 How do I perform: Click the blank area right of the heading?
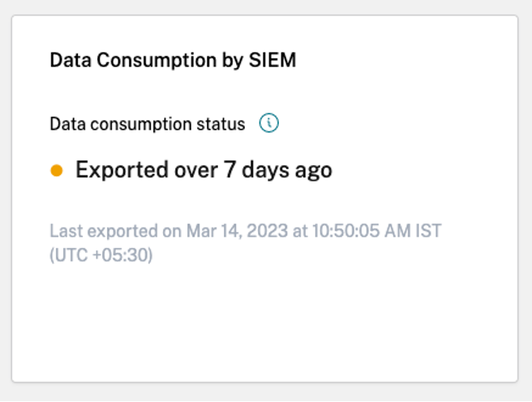pos(405,61)
